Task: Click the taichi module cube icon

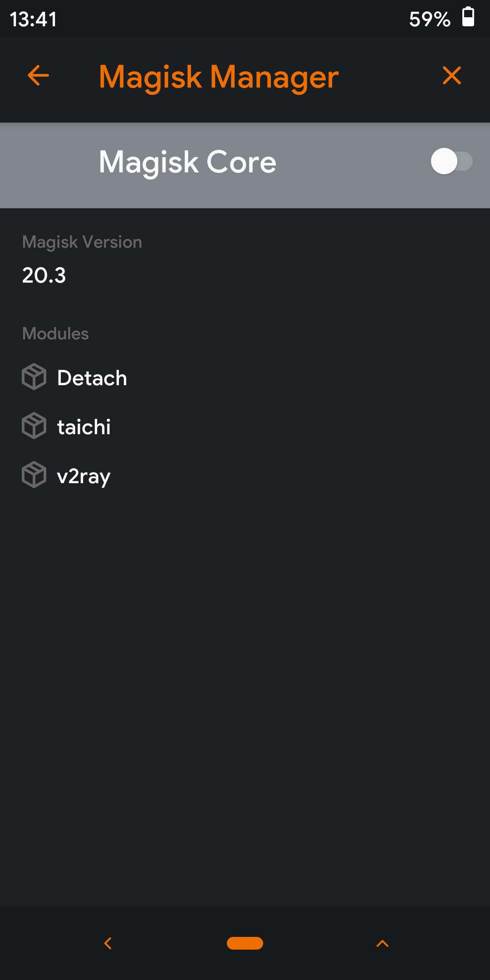Action: click(34, 426)
